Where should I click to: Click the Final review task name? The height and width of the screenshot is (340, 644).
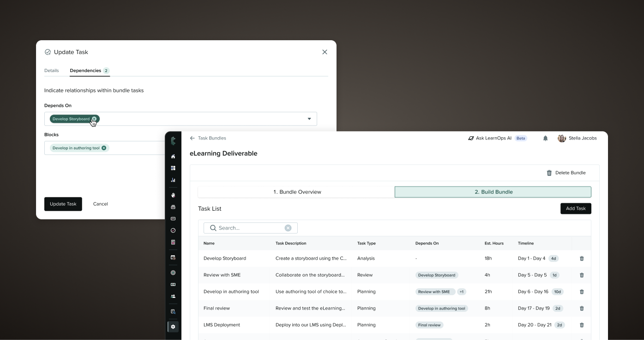click(217, 309)
